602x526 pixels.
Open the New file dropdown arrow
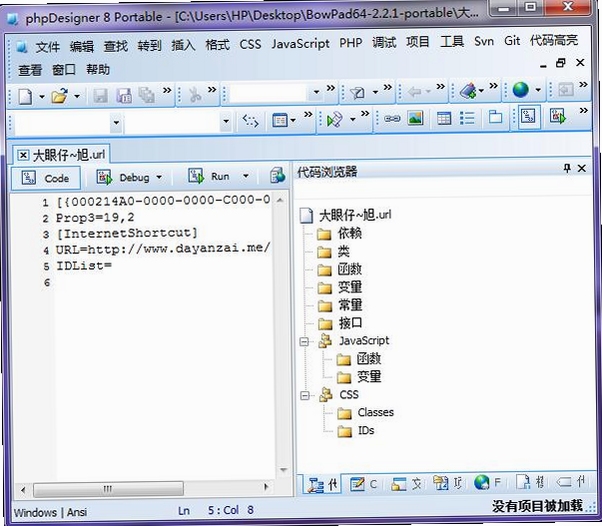pyautogui.click(x=42, y=96)
